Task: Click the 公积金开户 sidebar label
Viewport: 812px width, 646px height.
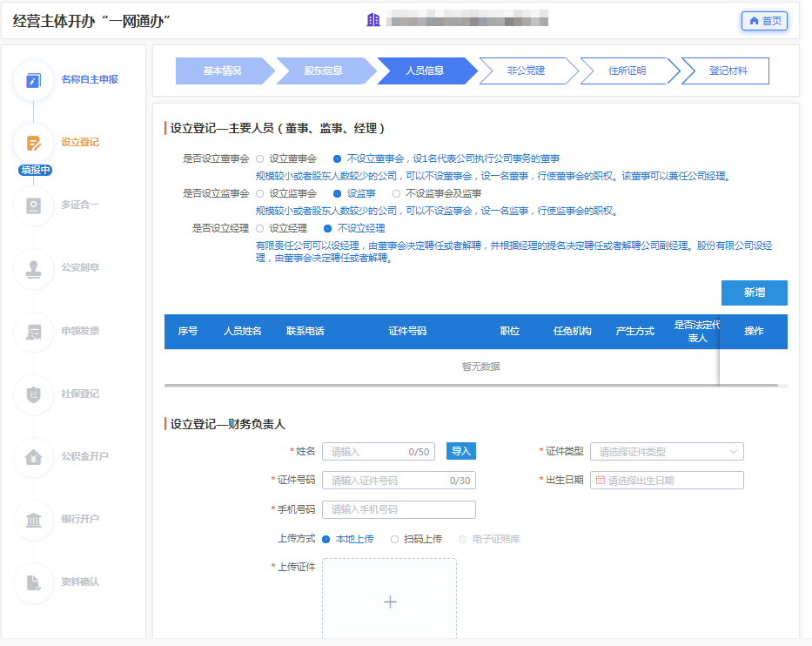Action: [85, 456]
